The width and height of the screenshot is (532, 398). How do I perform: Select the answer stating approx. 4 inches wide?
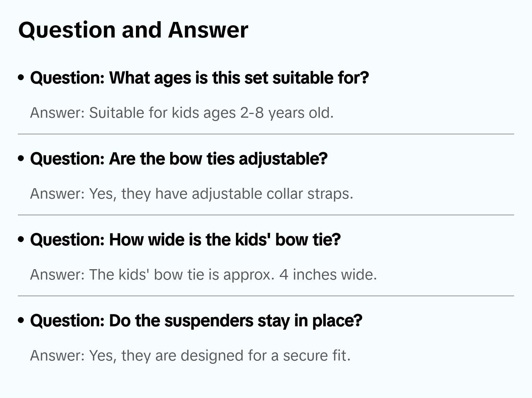point(203,275)
